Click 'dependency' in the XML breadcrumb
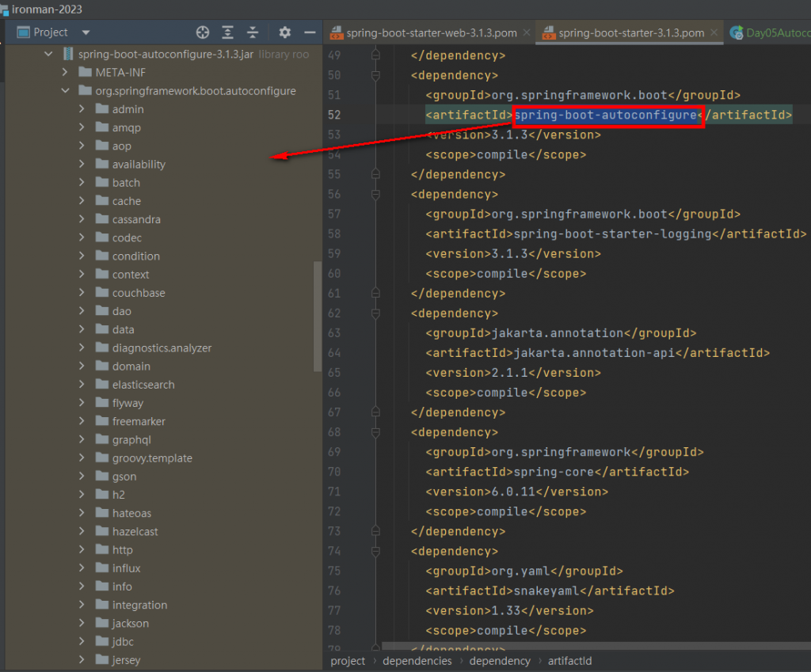Screen dimensions: 811x672 (500, 661)
